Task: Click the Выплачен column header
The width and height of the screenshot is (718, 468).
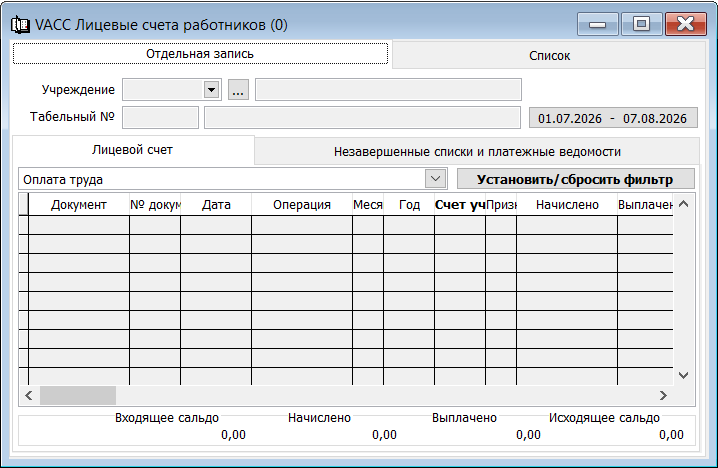Action: (x=645, y=205)
